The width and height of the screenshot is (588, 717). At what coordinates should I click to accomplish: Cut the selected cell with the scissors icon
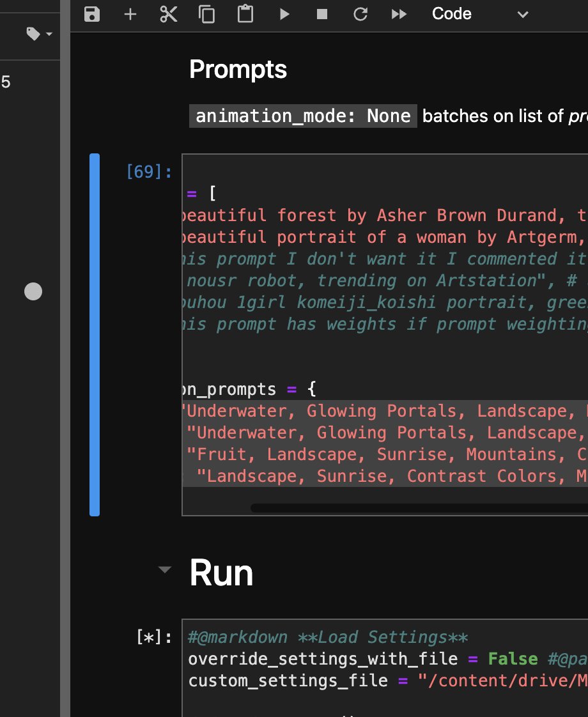pyautogui.click(x=169, y=14)
